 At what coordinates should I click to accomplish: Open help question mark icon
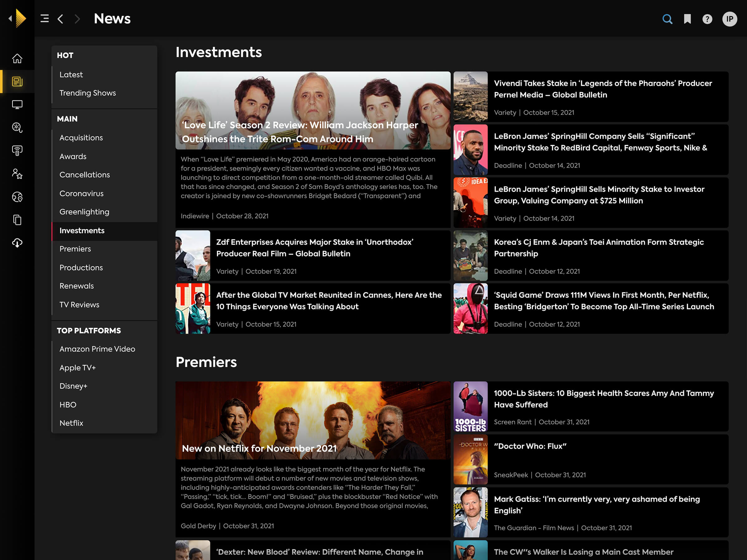click(x=707, y=19)
